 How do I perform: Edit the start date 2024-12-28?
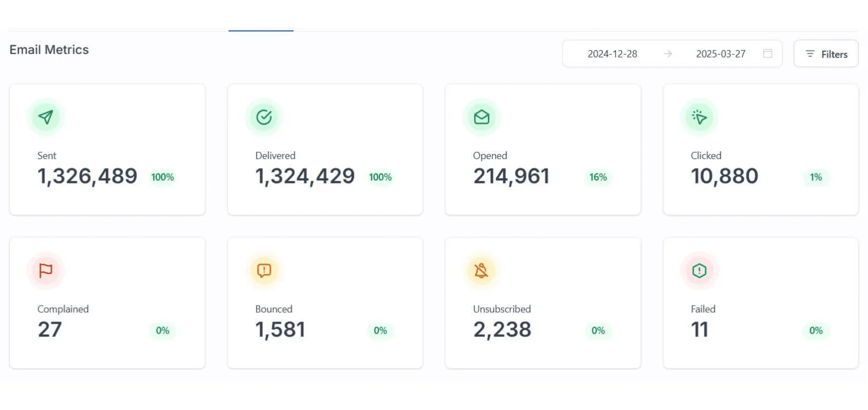(x=612, y=54)
